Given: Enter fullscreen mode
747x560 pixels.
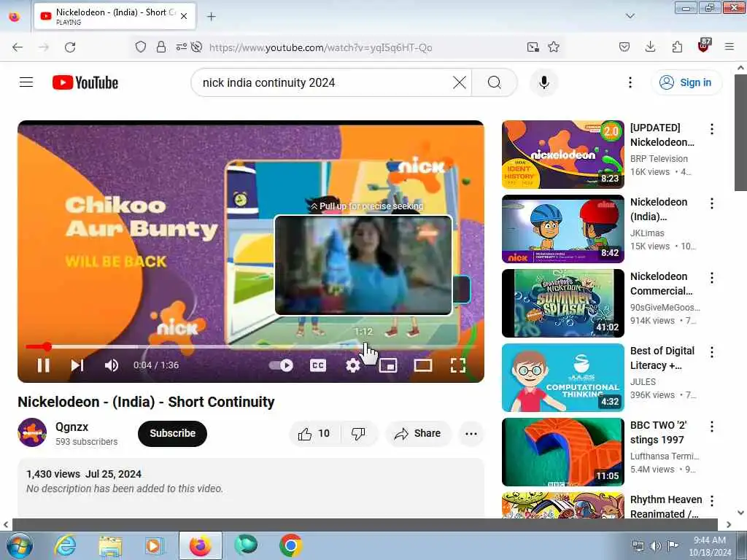Looking at the screenshot, I should pyautogui.click(x=458, y=365).
